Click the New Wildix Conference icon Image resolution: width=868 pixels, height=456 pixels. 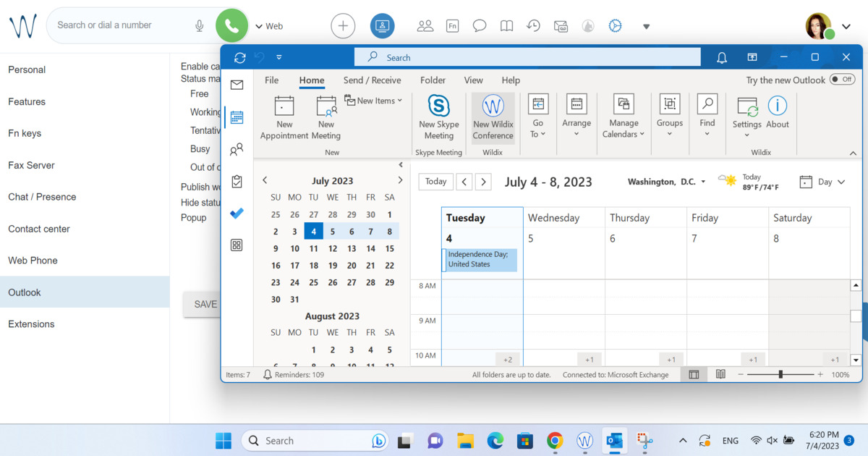(493, 107)
